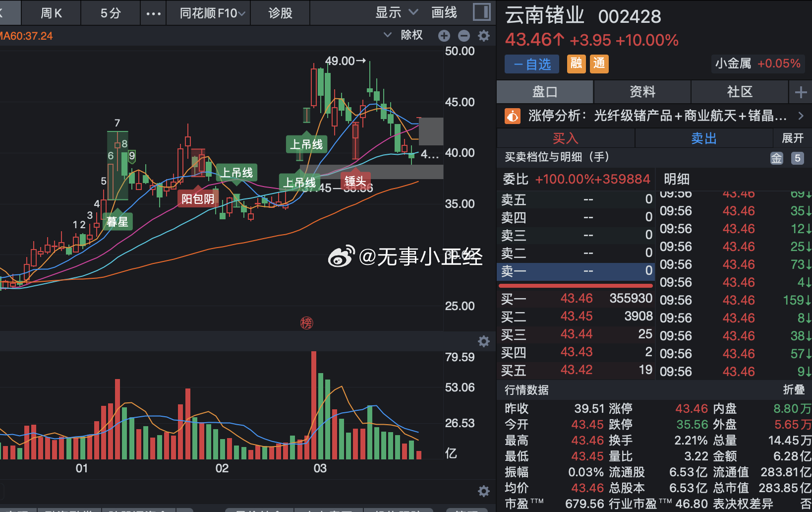Click the zoom-in icon above the chart
The width and height of the screenshot is (812, 512).
click(x=444, y=35)
